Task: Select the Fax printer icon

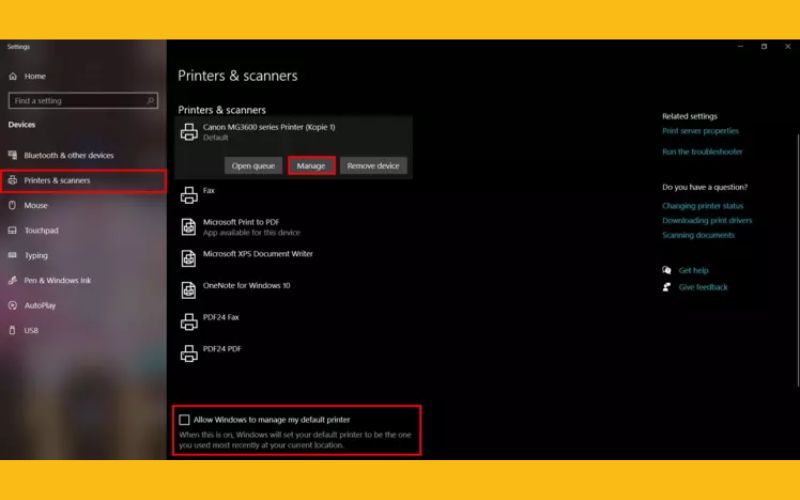Action: [187, 193]
